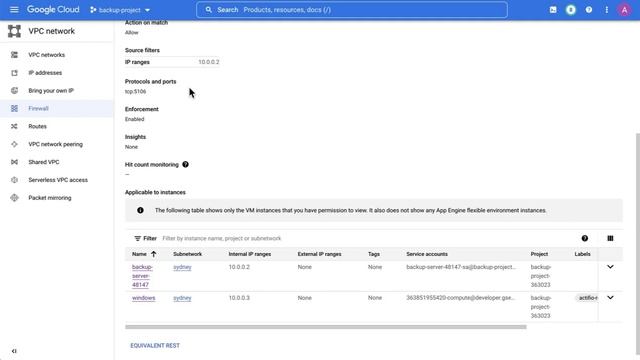Image resolution: width=640 pixels, height=360 pixels.
Task: Open the column display options icon
Action: tap(610, 238)
